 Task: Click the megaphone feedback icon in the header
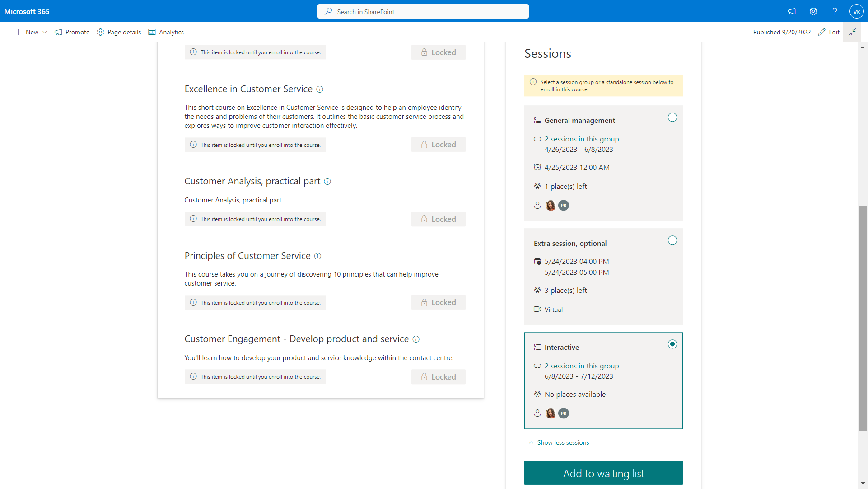coord(792,12)
